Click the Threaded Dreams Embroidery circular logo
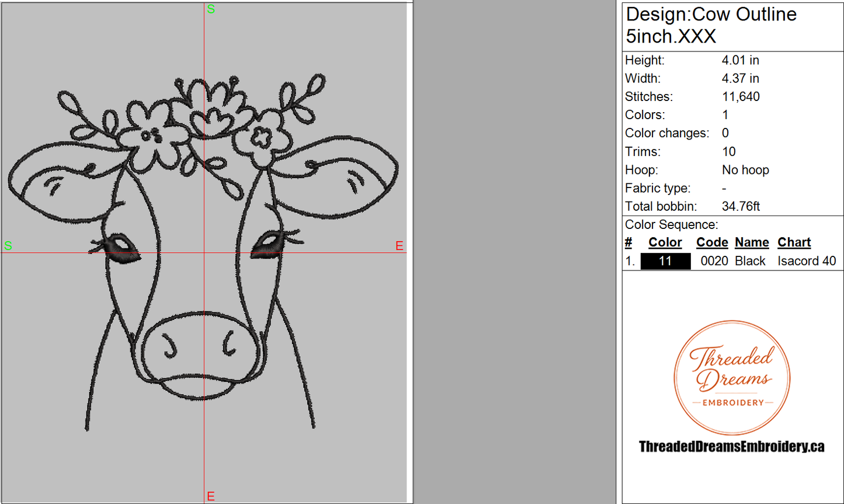Screen dimensions: 844x504 pos(732,378)
